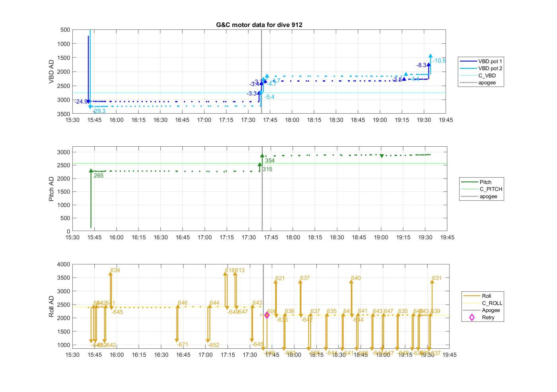Viewport: 557px width, 392px height.
Task: Click the '631' label in the Roll plot
Action: (x=437, y=278)
